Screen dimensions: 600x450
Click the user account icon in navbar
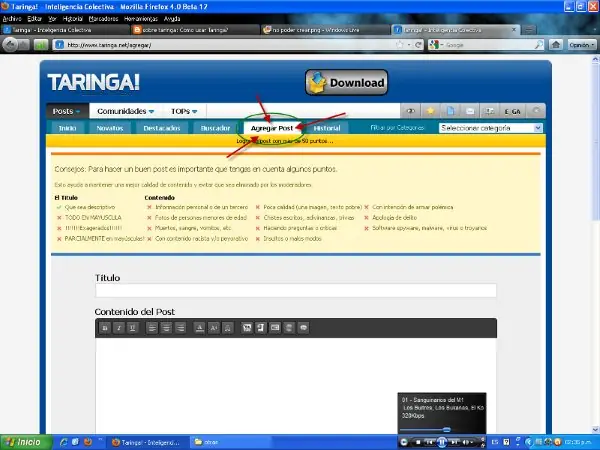tap(490, 111)
